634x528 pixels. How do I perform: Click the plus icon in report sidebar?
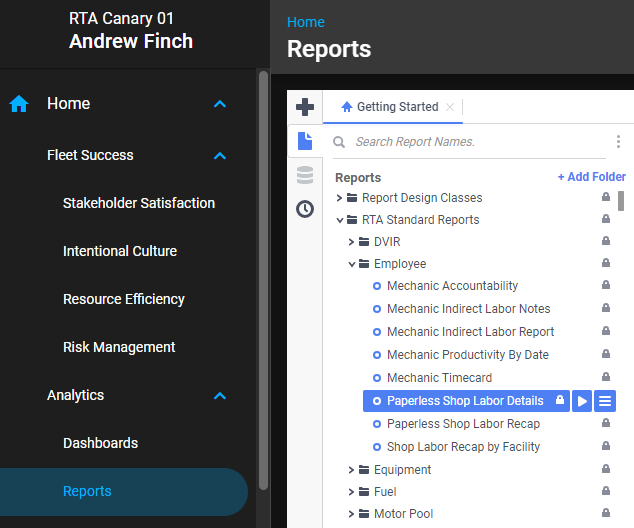tap(305, 107)
